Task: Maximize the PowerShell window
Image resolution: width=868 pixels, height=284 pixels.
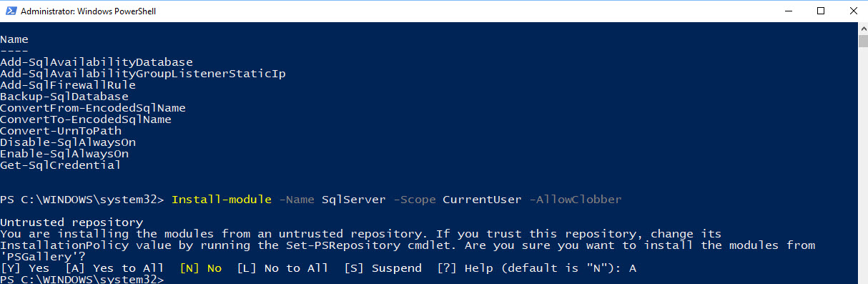Action: click(820, 11)
